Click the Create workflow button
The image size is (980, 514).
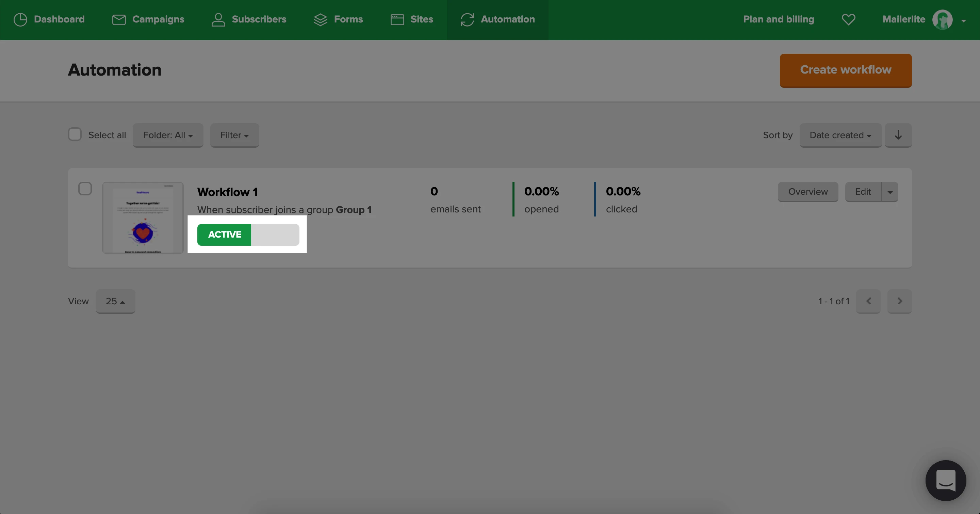[845, 70]
